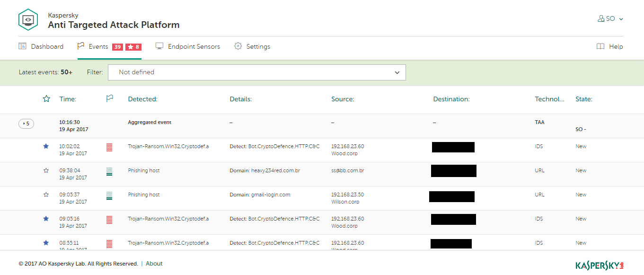644x275 pixels.
Task: Select the Aggregated event row text
Action: [x=150, y=122]
